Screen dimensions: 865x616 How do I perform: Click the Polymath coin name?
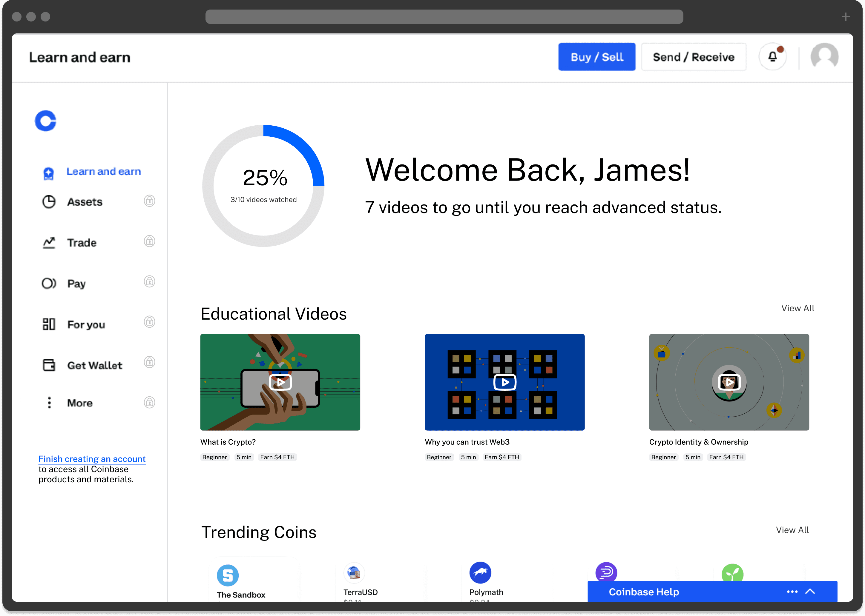coord(486,592)
